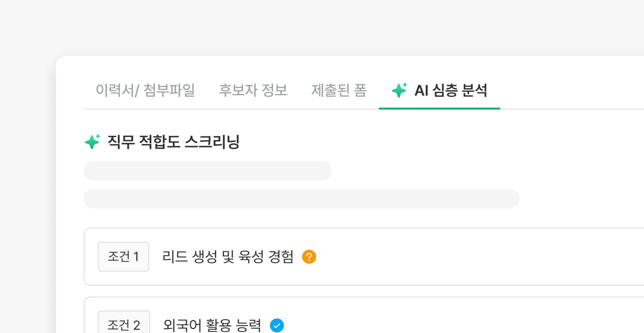Click the 리드 생성 및 육성 경험 title
The width and height of the screenshot is (644, 333).
[228, 257]
